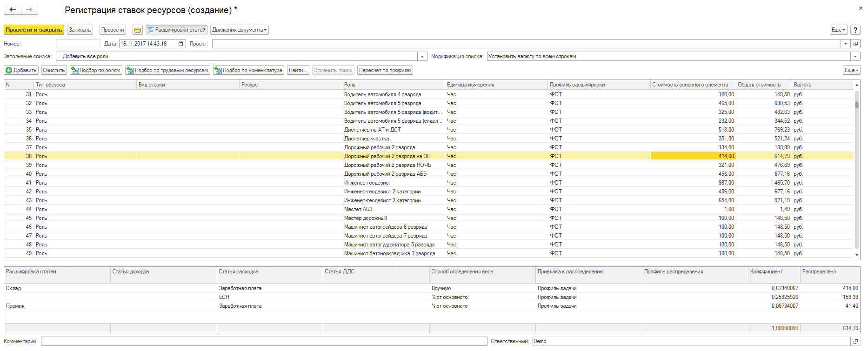Viewport: 868px width, 351px height.
Task: Click 'Подбор по номенклатуре'
Action: (248, 70)
